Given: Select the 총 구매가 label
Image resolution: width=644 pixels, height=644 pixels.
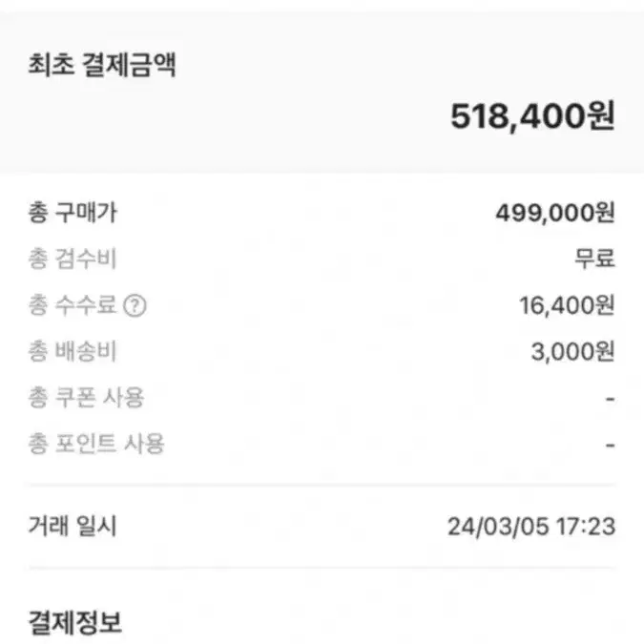Looking at the screenshot, I should tap(73, 213).
